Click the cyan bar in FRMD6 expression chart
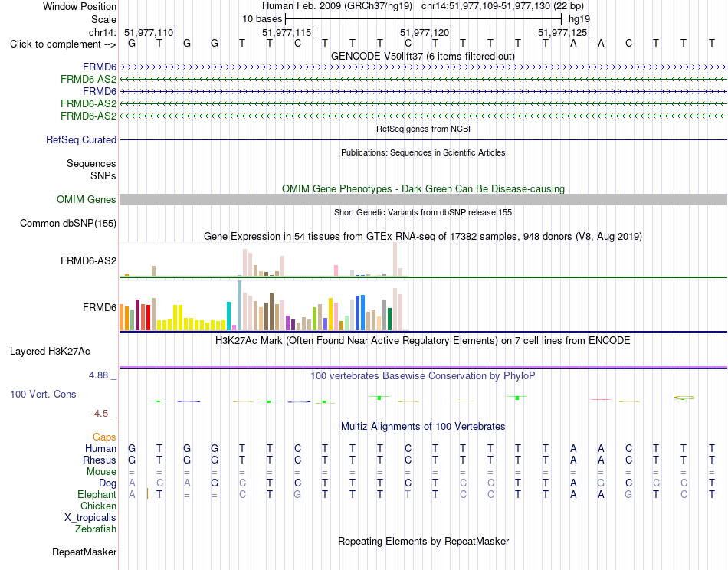 (229, 316)
